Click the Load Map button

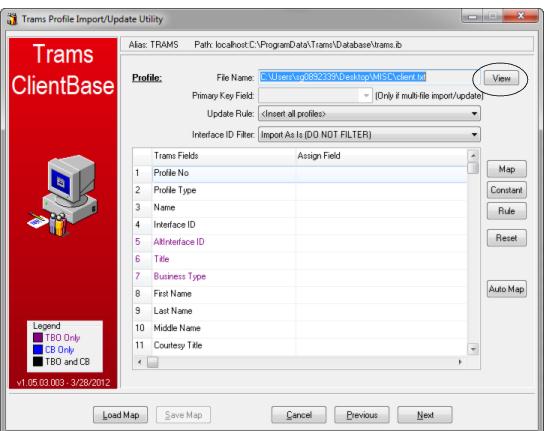click(120, 415)
